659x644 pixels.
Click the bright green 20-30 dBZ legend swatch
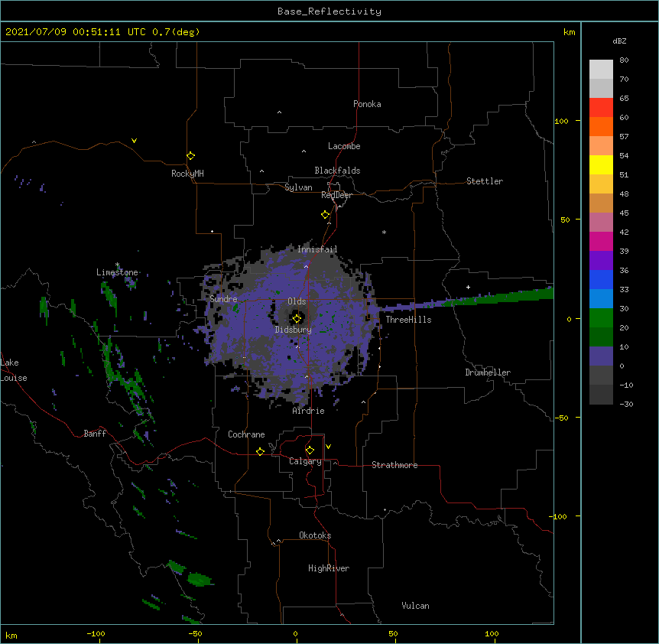click(x=601, y=318)
